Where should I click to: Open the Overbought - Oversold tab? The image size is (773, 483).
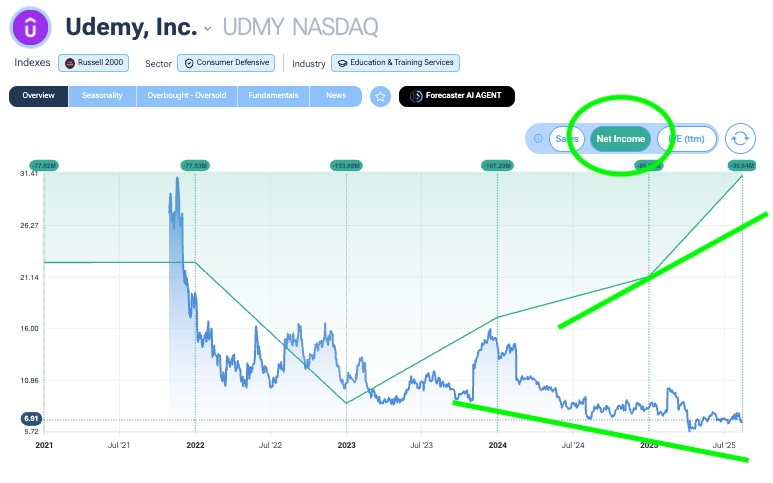187,96
